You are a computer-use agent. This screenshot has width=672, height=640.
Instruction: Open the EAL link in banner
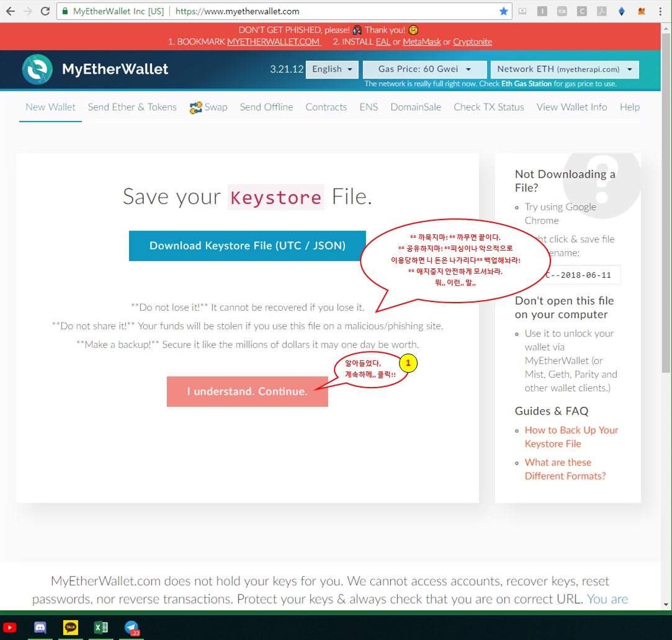(x=383, y=42)
